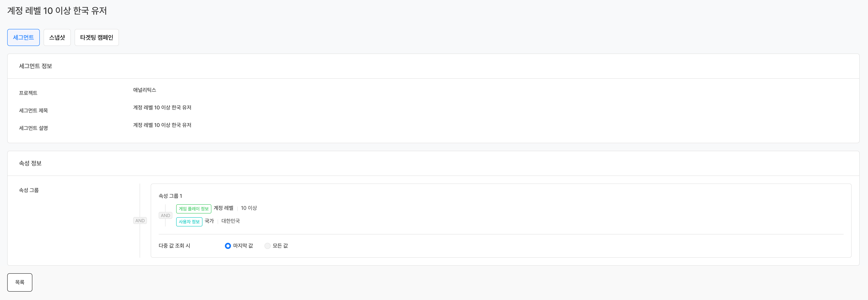Click the 속성 정보 section header

point(30,163)
